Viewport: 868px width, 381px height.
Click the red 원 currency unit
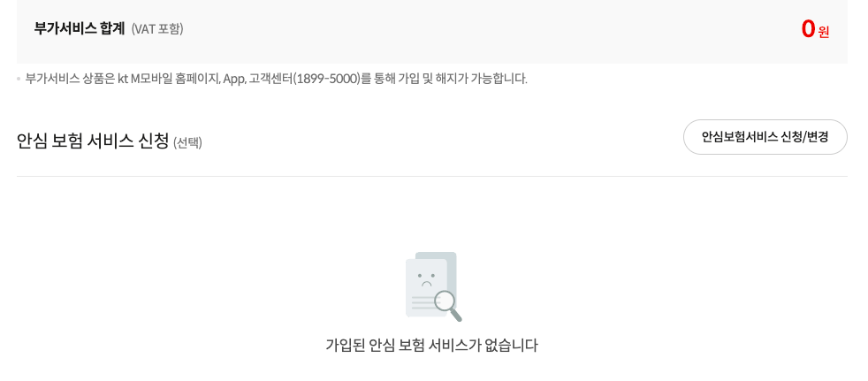pos(824,32)
